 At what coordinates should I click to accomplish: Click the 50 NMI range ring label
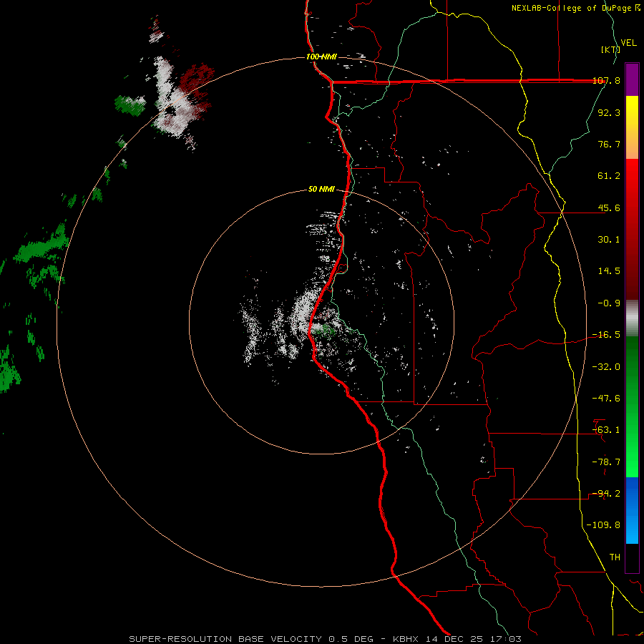pos(321,190)
